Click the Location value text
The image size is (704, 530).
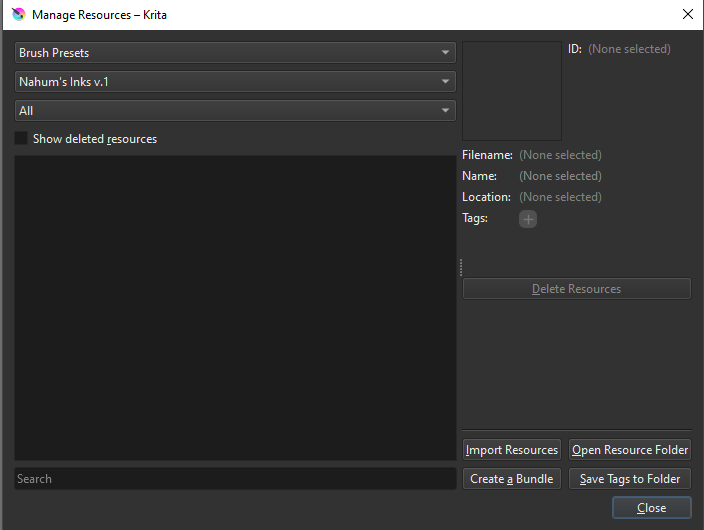pos(560,197)
